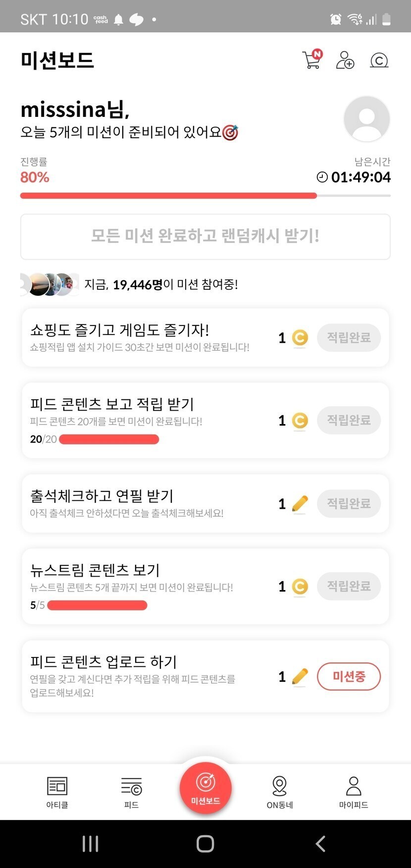The width and height of the screenshot is (411, 868).
Task: Open the shopping cart icon
Action: (312, 60)
